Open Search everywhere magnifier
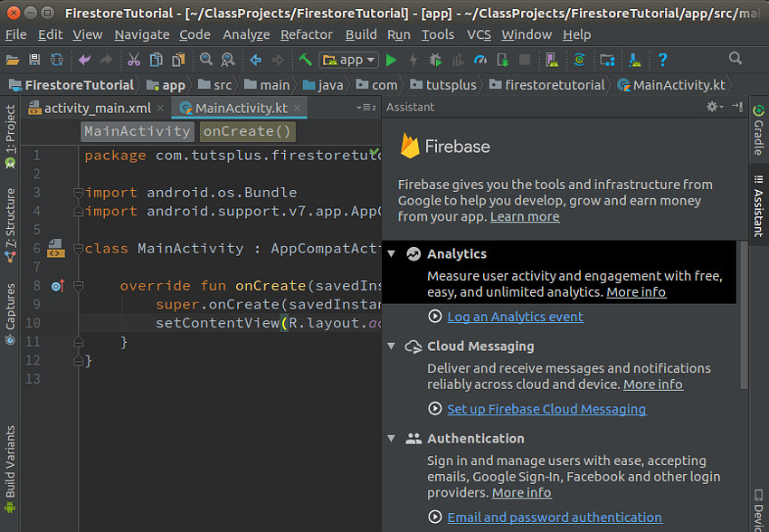Viewport: 769px width, 532px height. tap(735, 62)
